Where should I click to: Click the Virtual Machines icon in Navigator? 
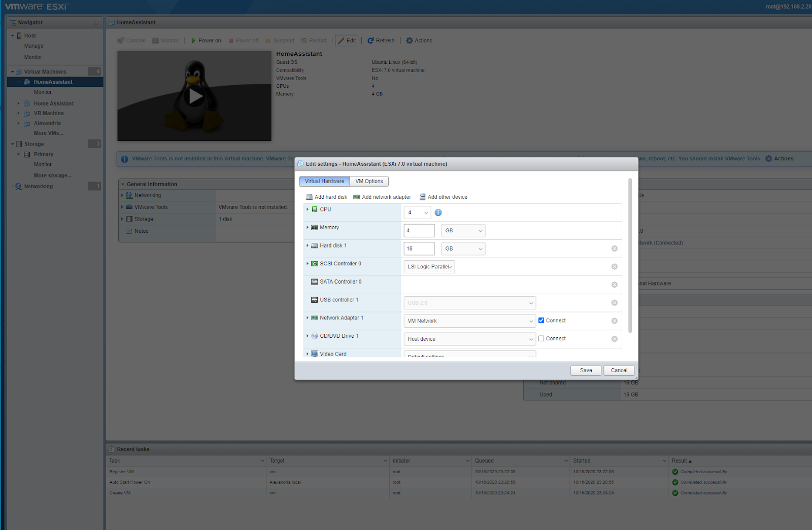pos(19,72)
